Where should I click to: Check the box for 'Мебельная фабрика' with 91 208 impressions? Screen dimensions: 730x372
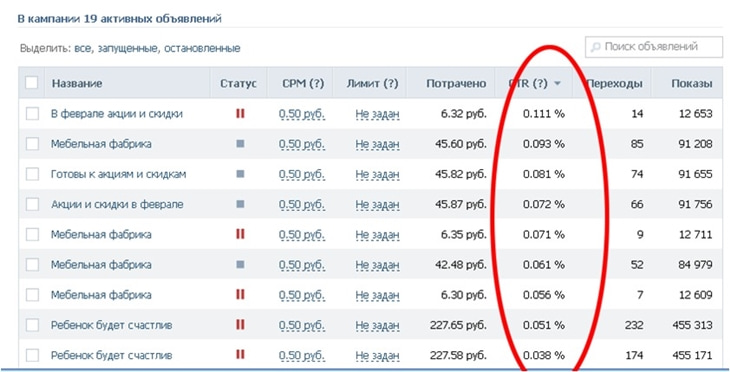click(32, 144)
